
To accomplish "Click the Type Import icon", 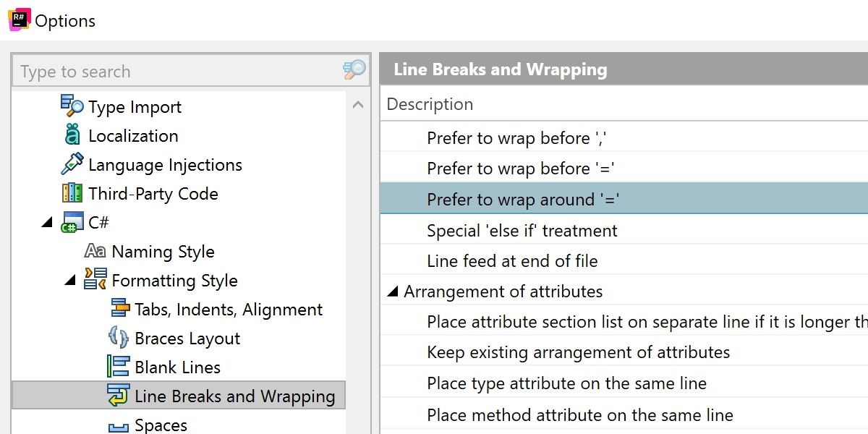I will 72,106.
